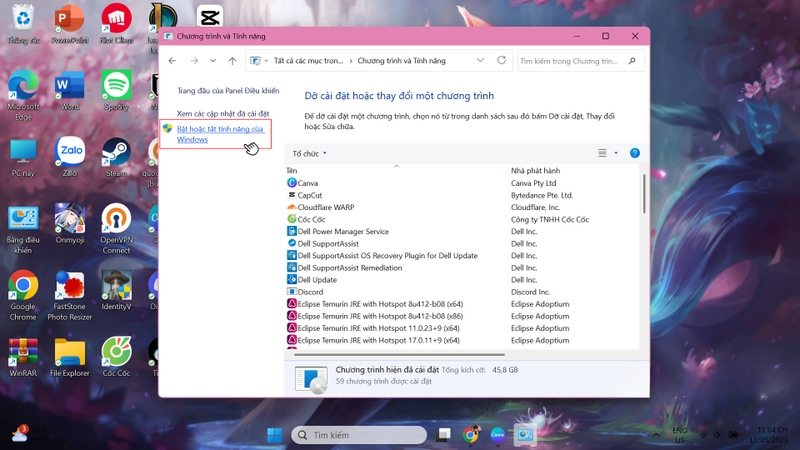Screen dimensions: 800x450
Task: Open the Windows Start button
Action: point(274,435)
